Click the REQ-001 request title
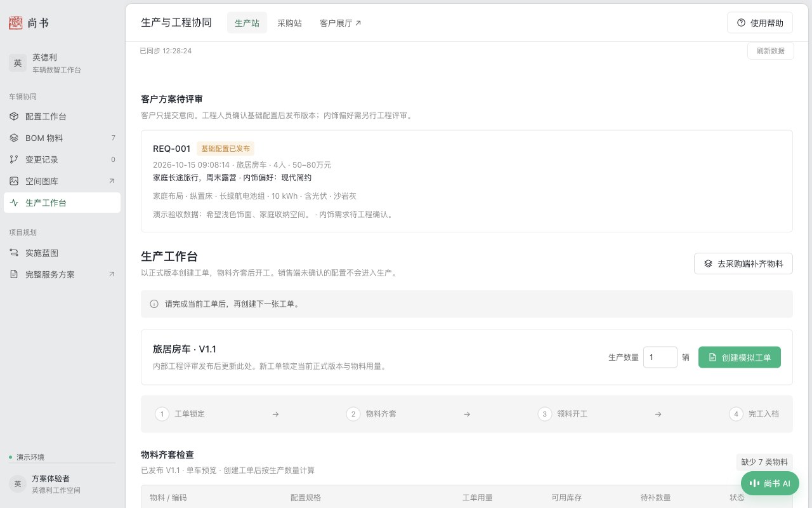The width and height of the screenshot is (812, 508). (x=172, y=149)
